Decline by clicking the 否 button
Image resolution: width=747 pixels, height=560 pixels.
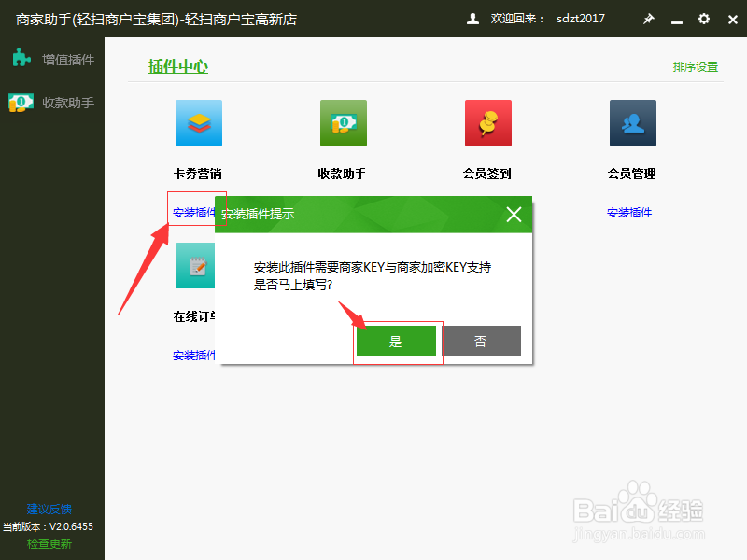click(482, 341)
